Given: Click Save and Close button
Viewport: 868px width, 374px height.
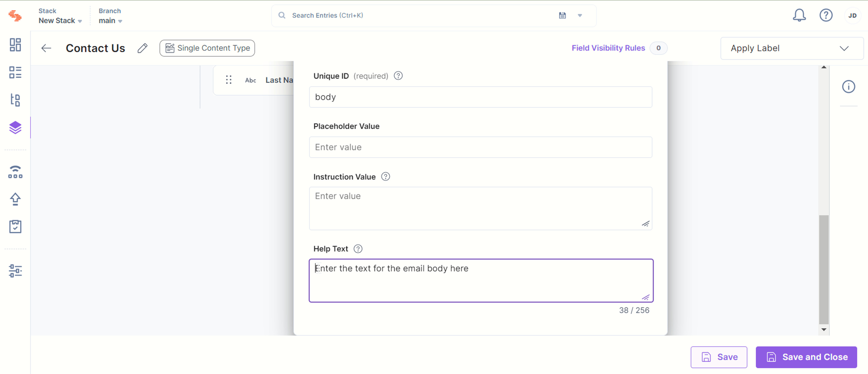Looking at the screenshot, I should coord(806,357).
